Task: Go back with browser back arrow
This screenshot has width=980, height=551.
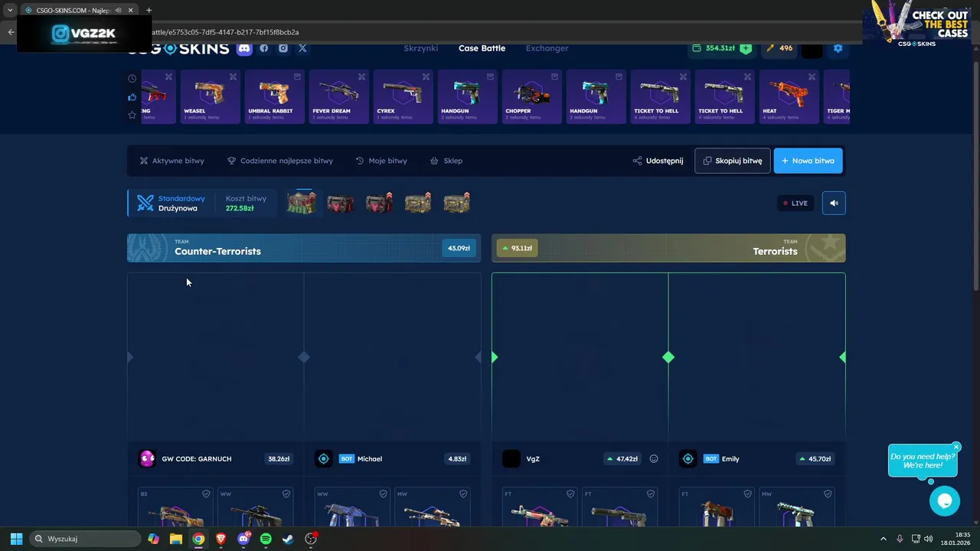Action: pos(11,32)
